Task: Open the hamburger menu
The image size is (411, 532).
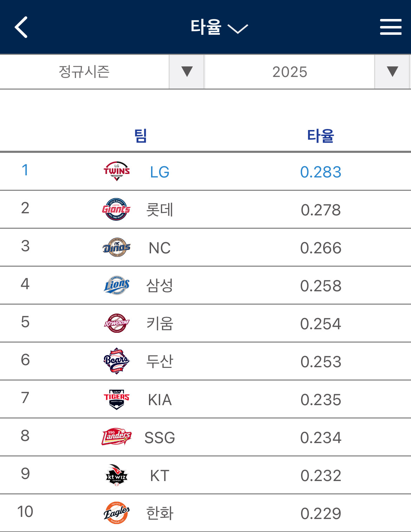Action: (390, 27)
